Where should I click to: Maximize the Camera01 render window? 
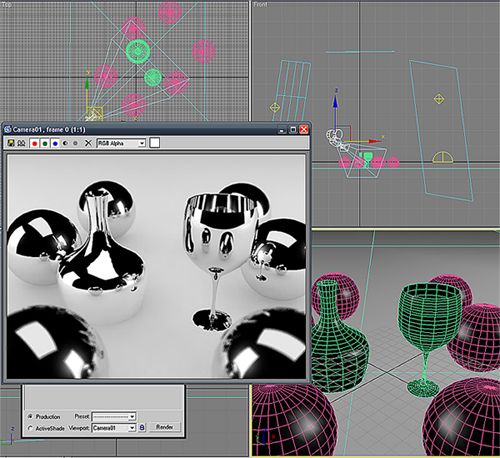coord(293,129)
